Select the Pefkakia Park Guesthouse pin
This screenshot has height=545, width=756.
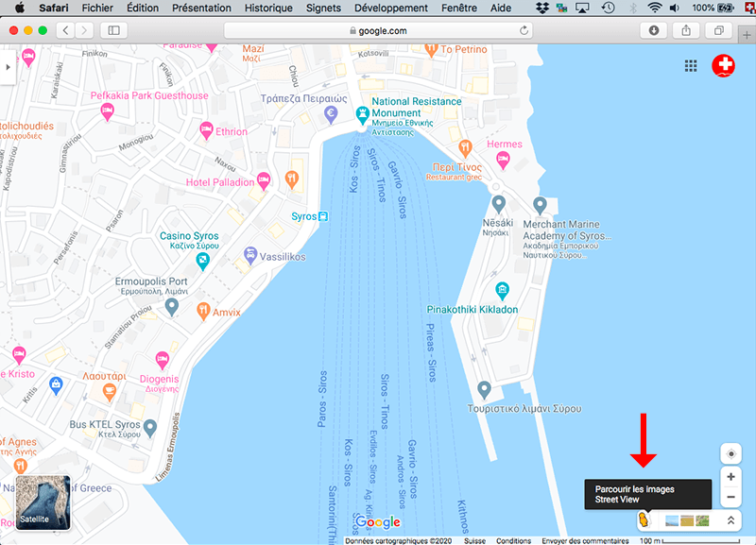click(107, 111)
